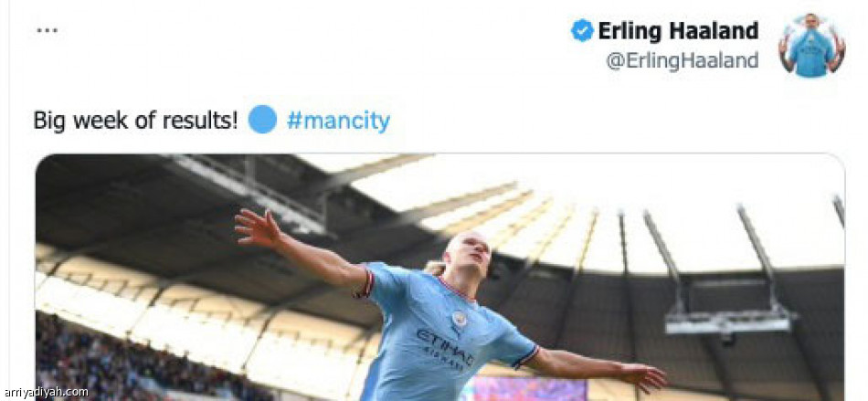Click the #mancity hashtag
The image size is (868, 401).
pyautogui.click(x=338, y=120)
